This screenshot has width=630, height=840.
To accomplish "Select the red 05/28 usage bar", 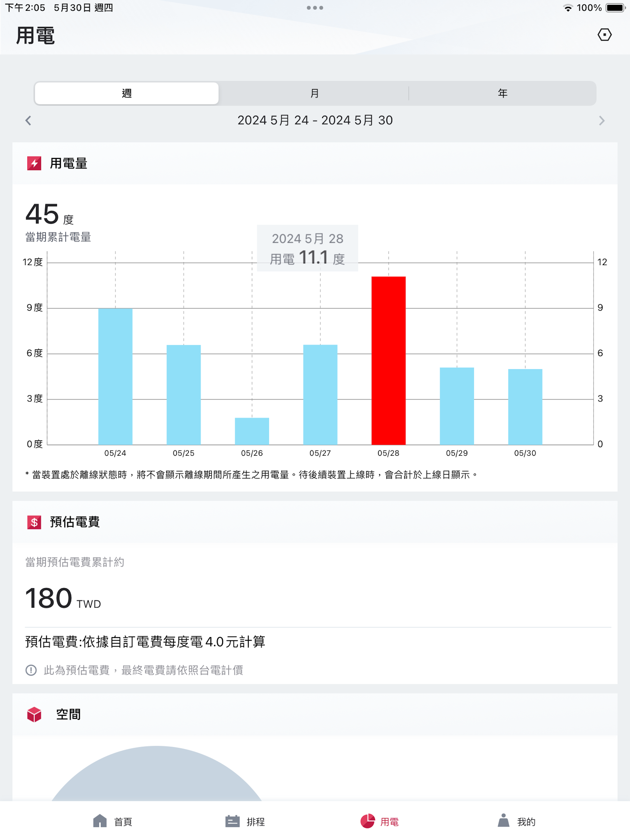I will coord(388,360).
